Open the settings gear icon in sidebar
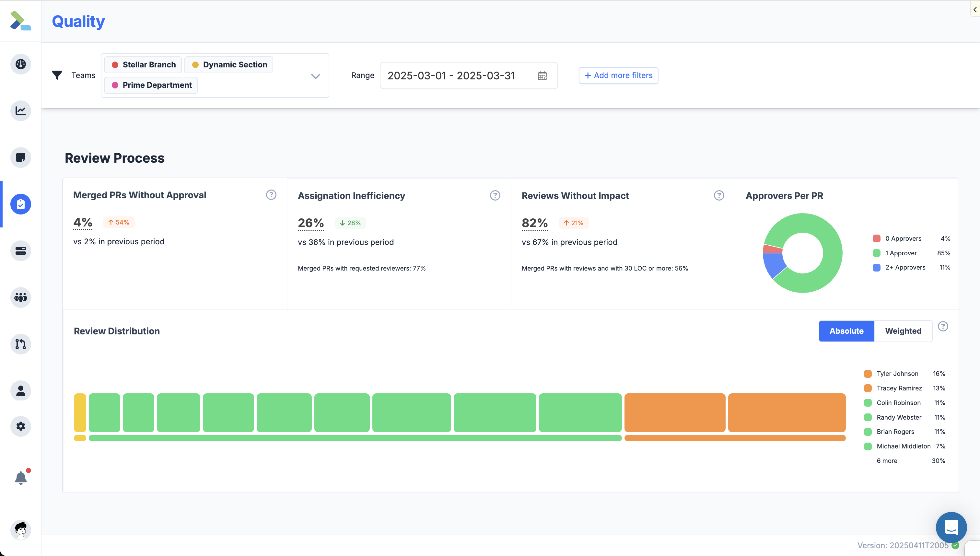This screenshot has width=980, height=556. (x=21, y=426)
